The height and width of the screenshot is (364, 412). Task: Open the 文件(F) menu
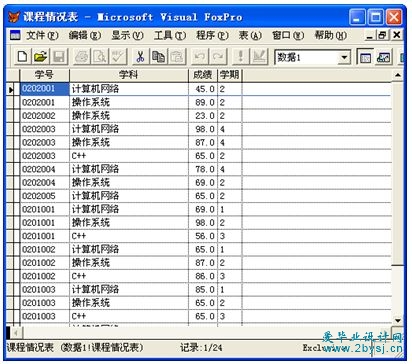pos(43,35)
